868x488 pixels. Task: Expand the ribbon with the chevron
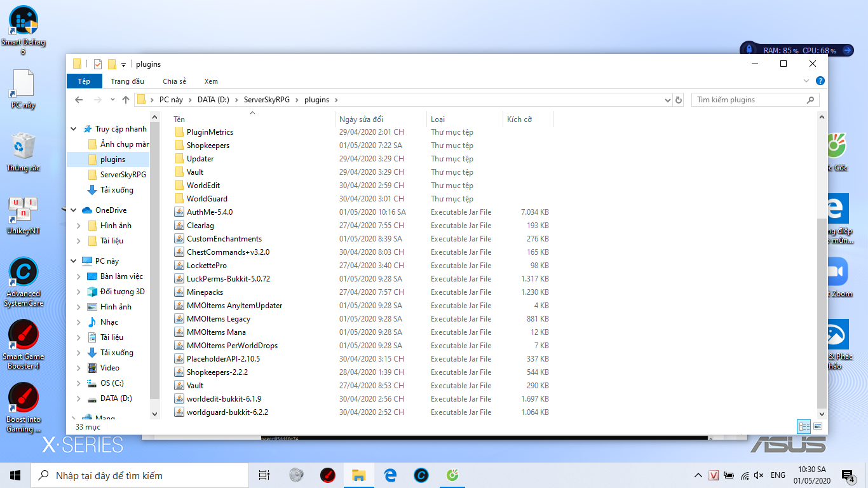[x=806, y=81]
